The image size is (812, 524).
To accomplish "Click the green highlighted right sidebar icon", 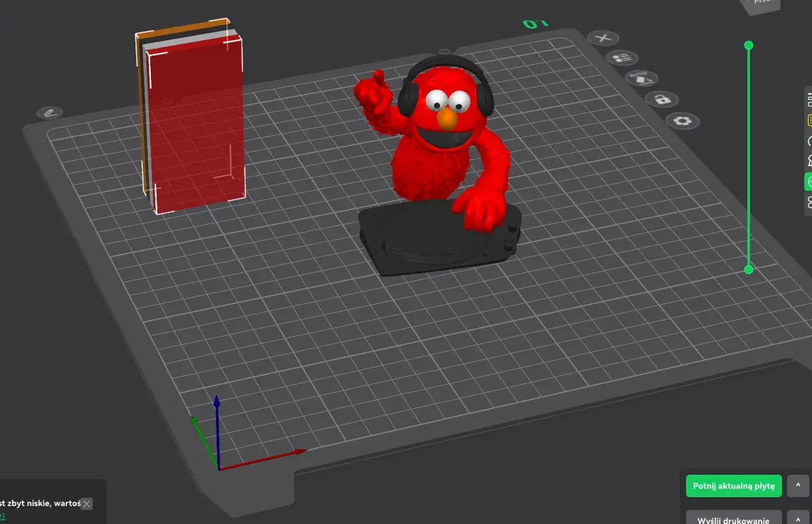I will [x=808, y=182].
